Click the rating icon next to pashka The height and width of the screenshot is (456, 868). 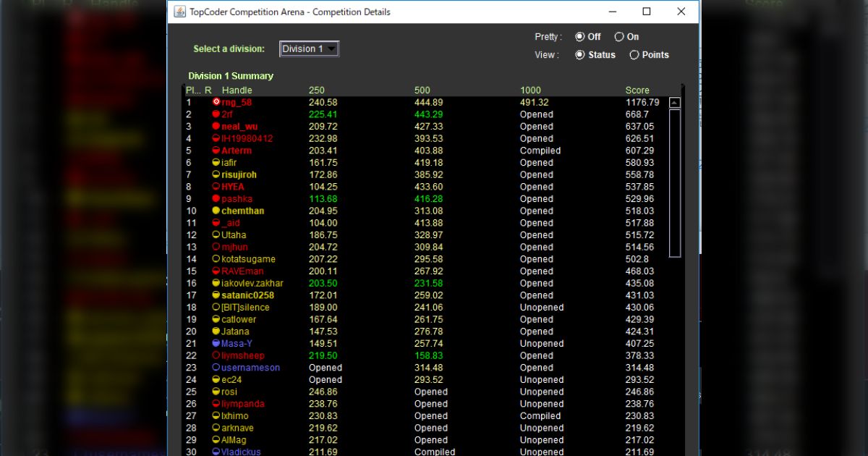(x=216, y=199)
